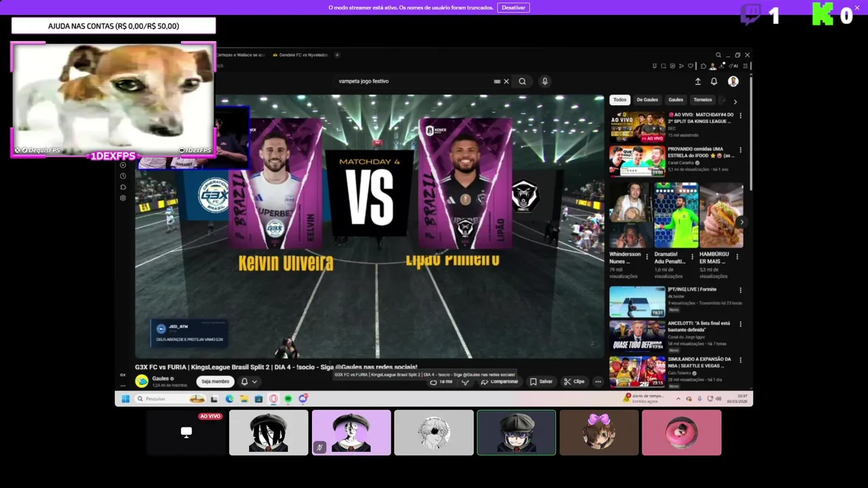Open options for '[PT/ING] LIVE | Fortnite' video

(740, 291)
